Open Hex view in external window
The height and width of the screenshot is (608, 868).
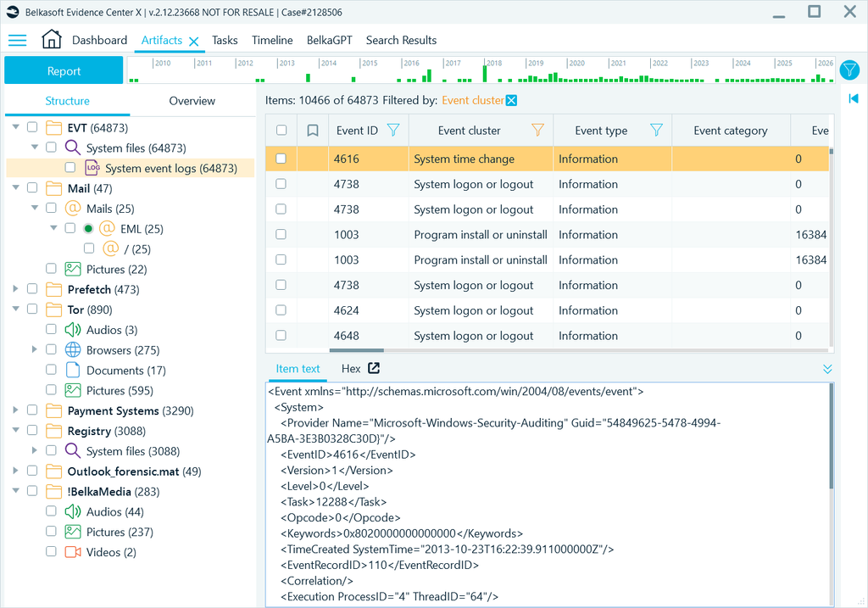374,368
